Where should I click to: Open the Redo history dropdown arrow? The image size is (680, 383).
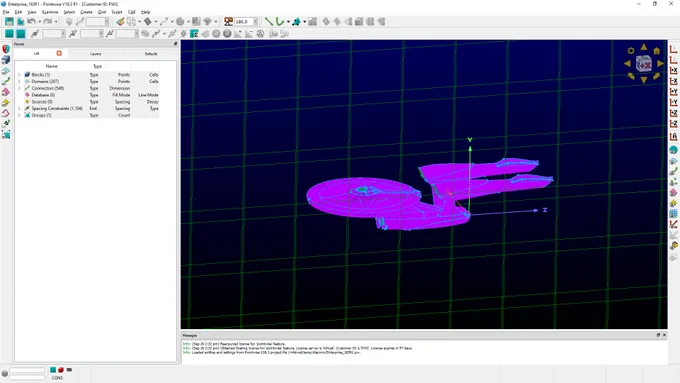pos(56,22)
